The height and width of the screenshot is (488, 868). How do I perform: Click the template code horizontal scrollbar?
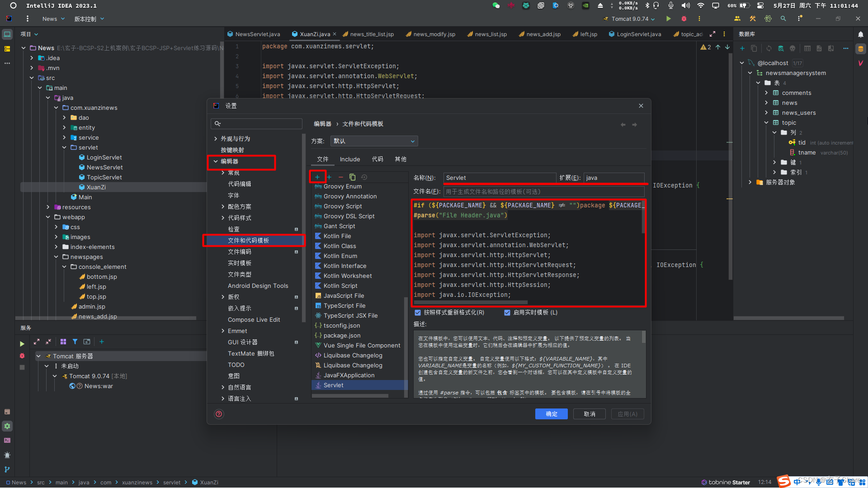tap(470, 302)
